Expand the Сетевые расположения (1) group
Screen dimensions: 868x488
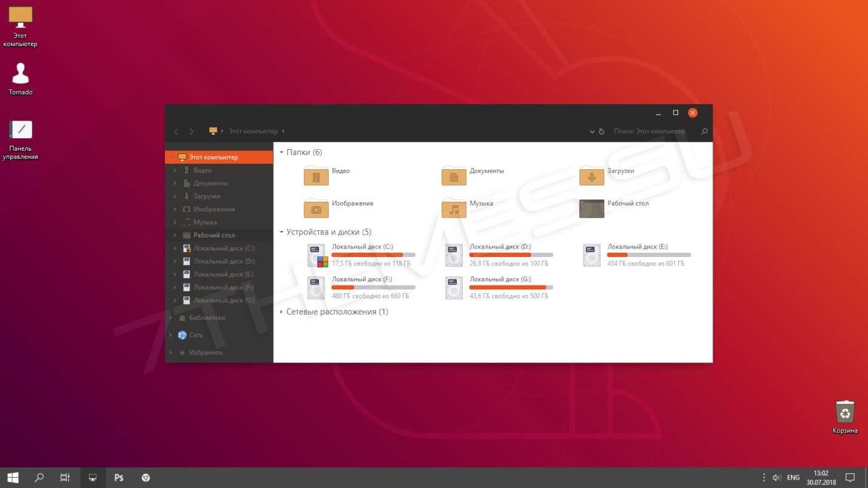pyautogui.click(x=281, y=312)
